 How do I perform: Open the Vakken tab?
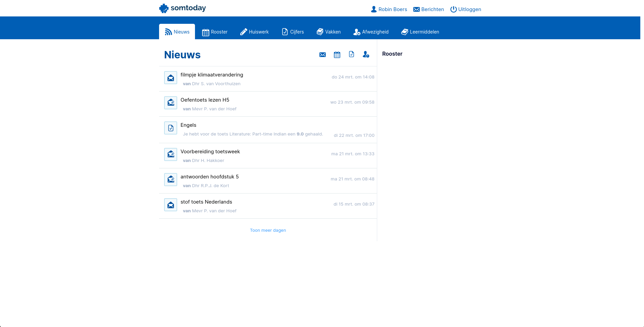point(329,32)
